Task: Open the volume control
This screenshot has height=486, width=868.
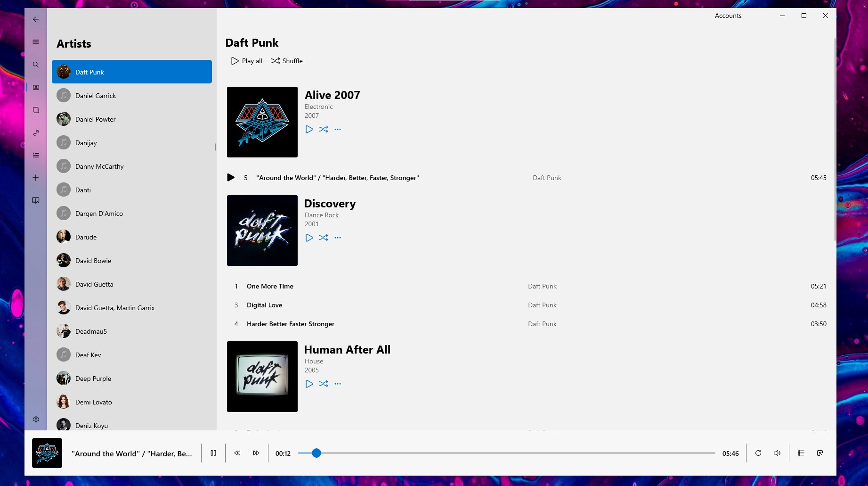Action: pos(777,453)
